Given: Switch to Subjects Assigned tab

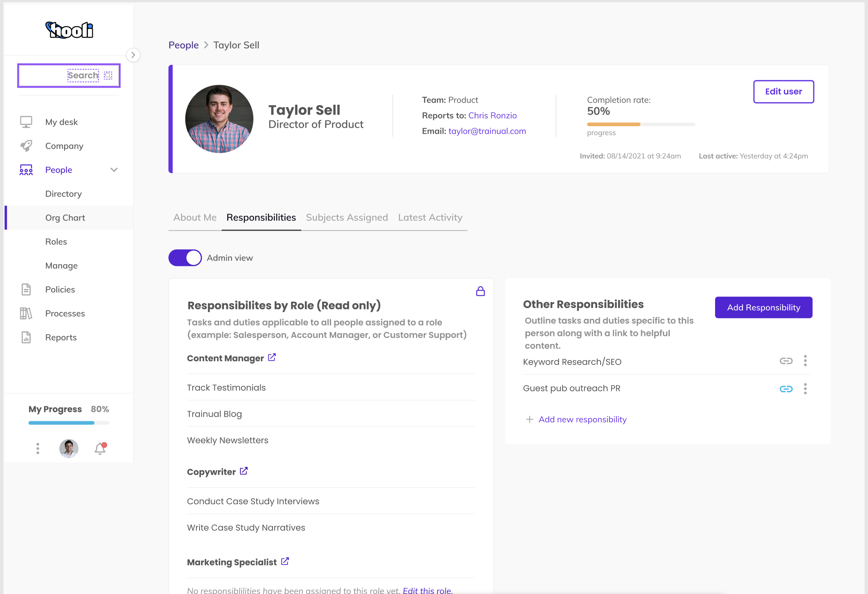Looking at the screenshot, I should click(x=347, y=218).
